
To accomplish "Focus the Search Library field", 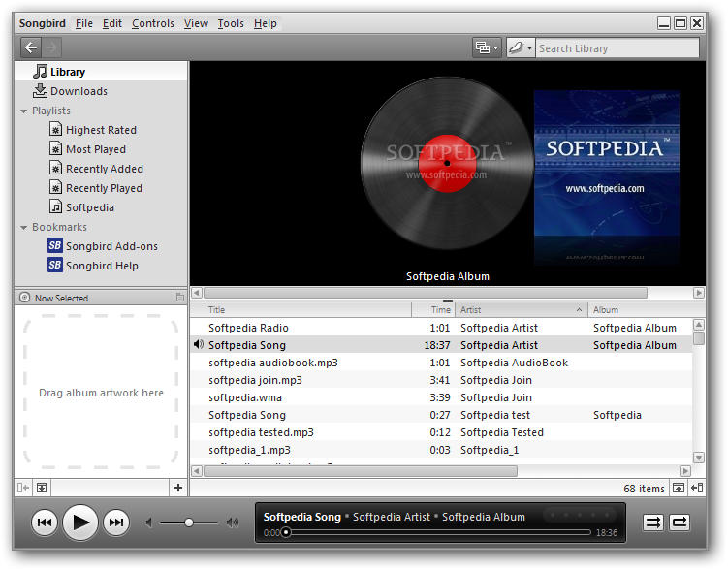I will [617, 48].
